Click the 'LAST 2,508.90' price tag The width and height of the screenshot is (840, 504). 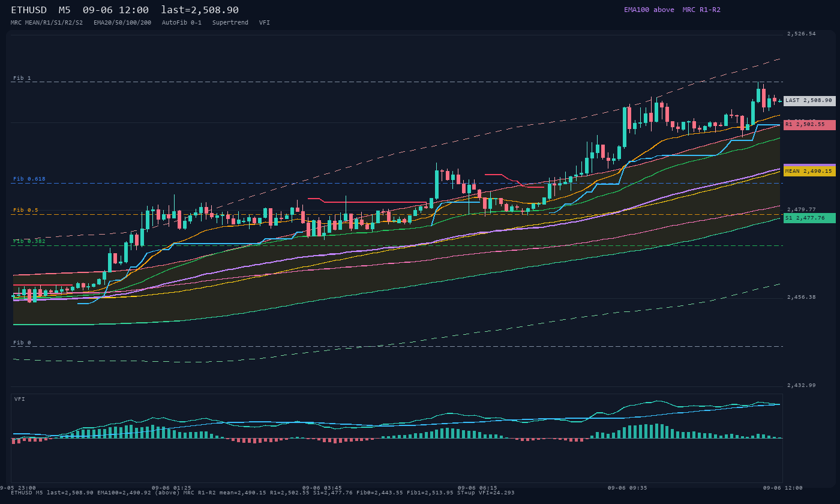tap(809, 101)
